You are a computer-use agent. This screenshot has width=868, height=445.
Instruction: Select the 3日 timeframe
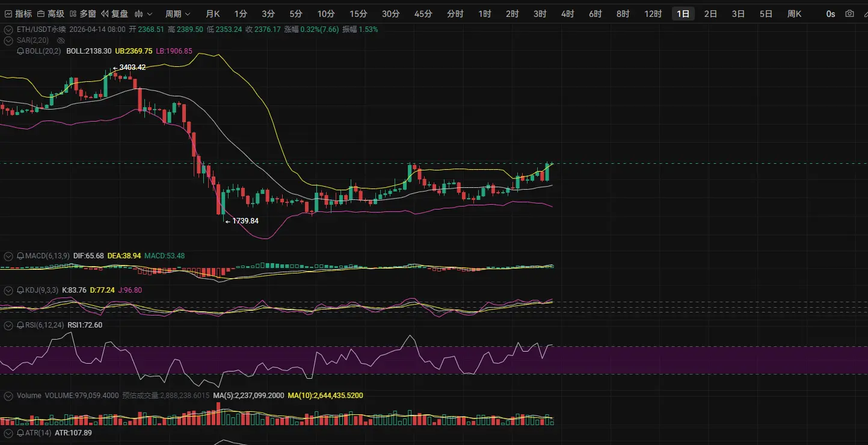(x=739, y=13)
